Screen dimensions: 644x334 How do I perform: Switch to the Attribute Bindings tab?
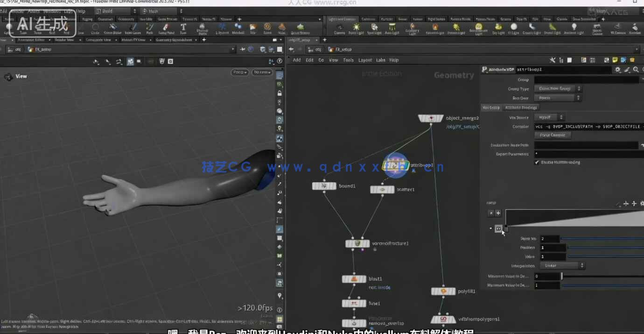click(x=521, y=107)
